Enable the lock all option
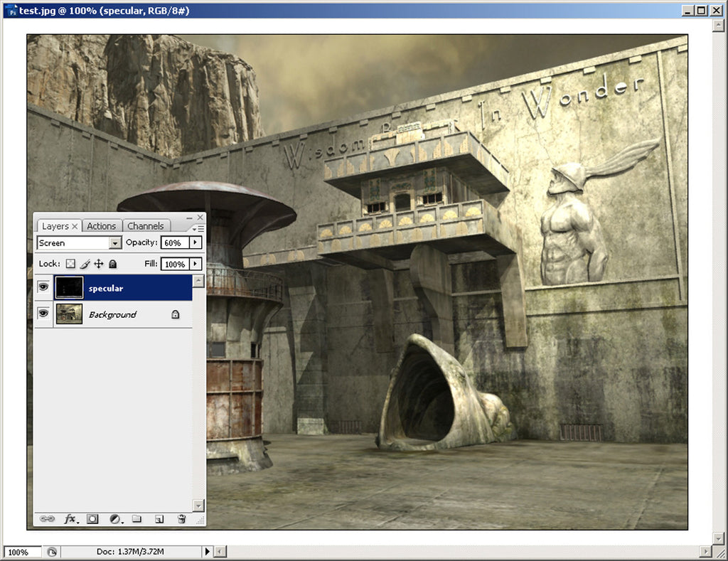 (x=112, y=264)
